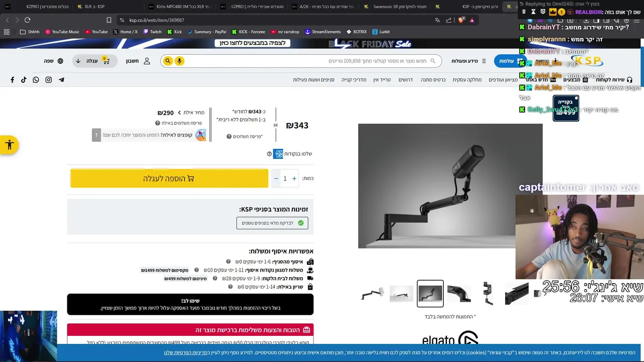Click the Black Friday promotions banner button
This screenshot has width=644, height=362.
click(253, 43)
